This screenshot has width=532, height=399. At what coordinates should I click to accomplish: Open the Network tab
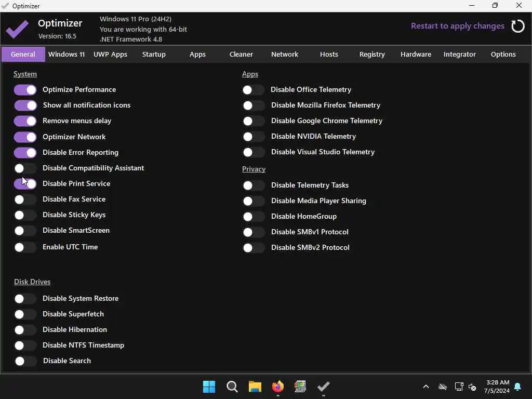(285, 54)
